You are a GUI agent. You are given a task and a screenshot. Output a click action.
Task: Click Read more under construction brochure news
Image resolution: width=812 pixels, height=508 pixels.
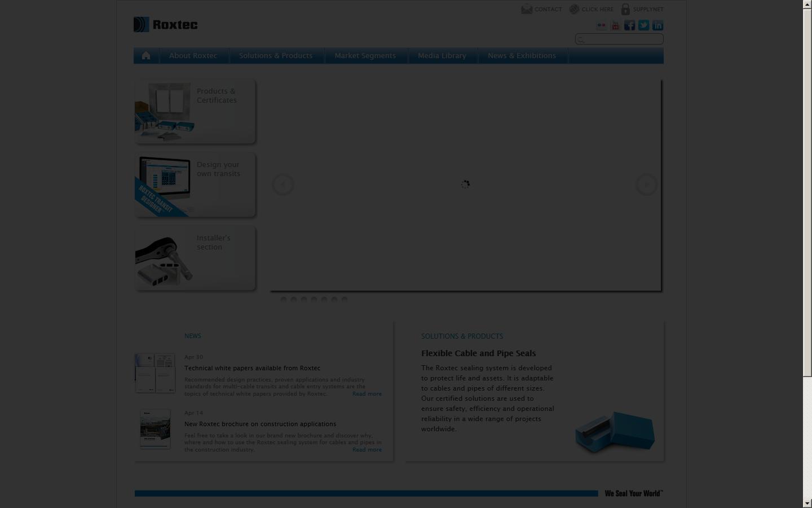(367, 450)
